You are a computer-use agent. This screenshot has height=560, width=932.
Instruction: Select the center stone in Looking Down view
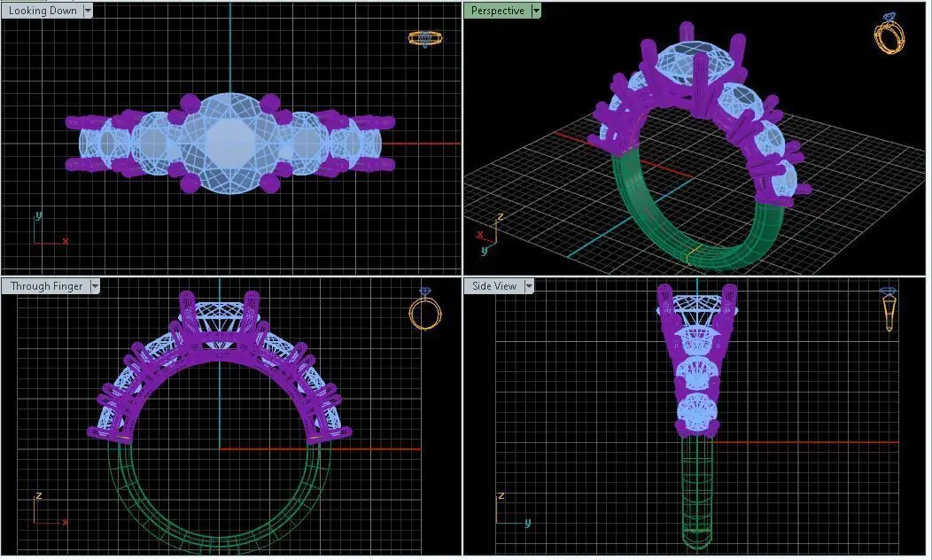point(230,144)
